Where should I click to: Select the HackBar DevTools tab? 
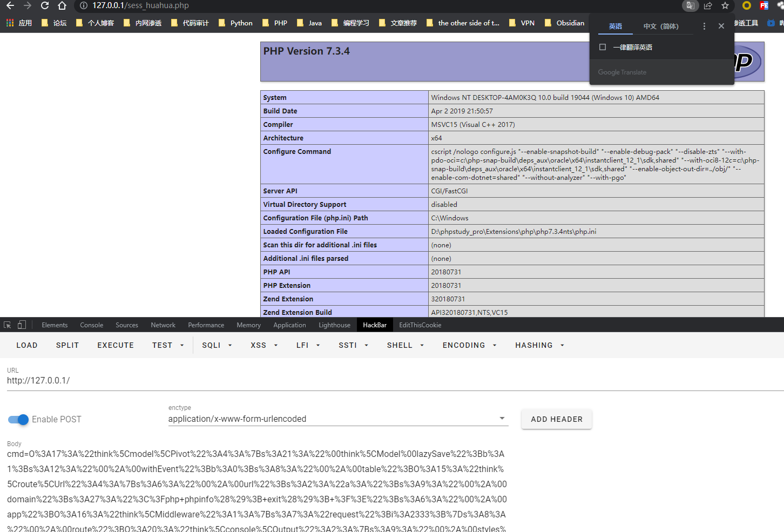375,325
